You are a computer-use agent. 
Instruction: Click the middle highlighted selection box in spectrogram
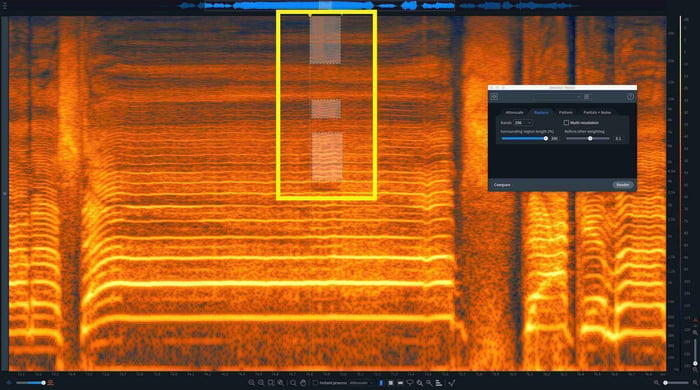(326, 109)
